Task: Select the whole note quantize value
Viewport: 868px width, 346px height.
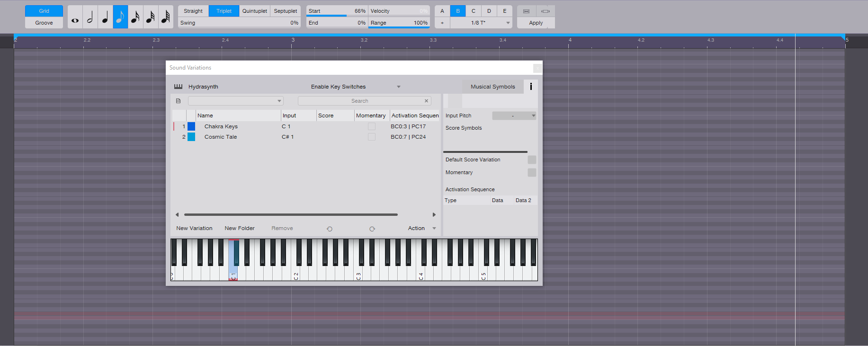Action: click(x=75, y=17)
